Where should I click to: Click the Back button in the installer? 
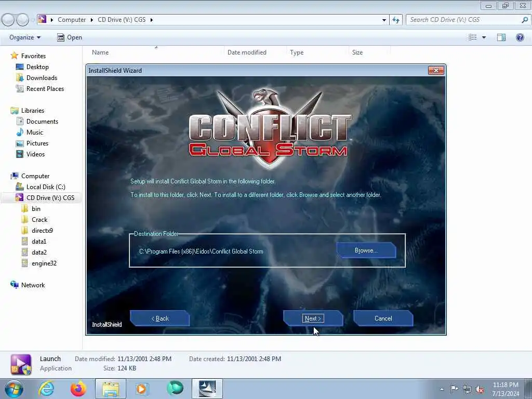160,318
